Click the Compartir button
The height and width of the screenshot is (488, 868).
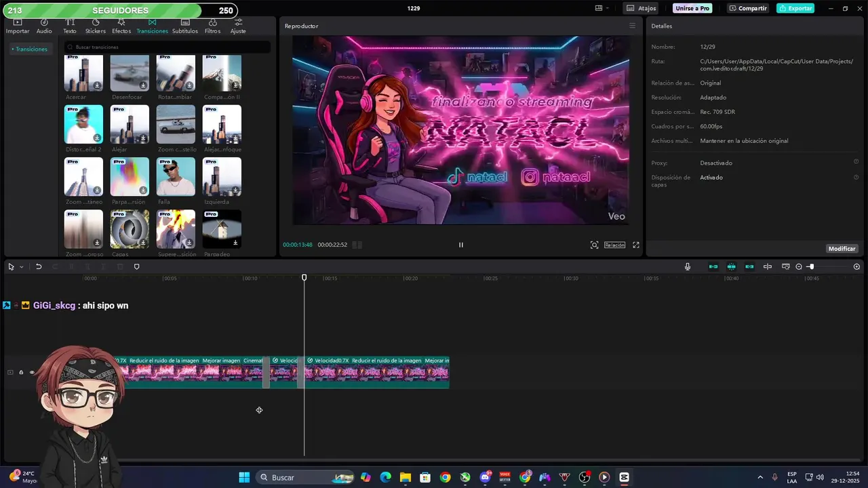click(748, 8)
